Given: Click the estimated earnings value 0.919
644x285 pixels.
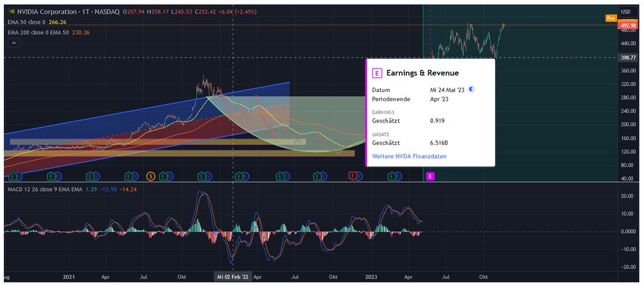Looking at the screenshot, I should (x=437, y=121).
